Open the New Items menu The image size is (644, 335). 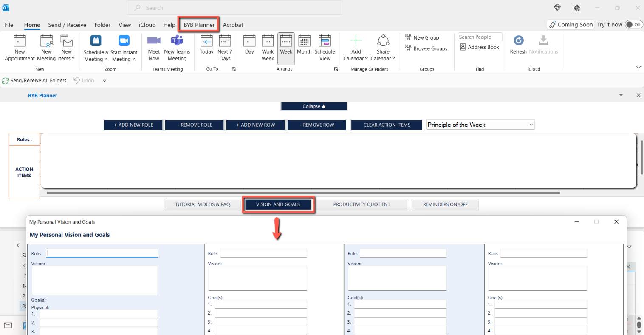point(67,48)
